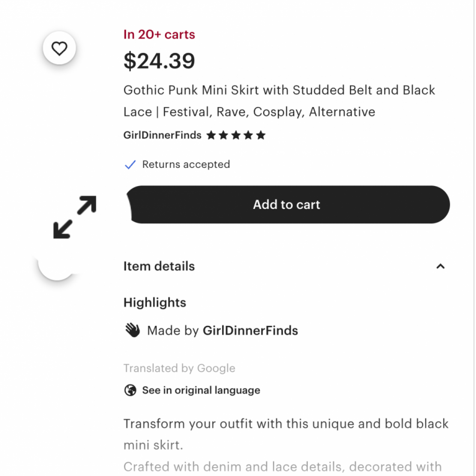Click the Gothic Punk Mini Skirt title
This screenshot has width=476, height=476.
(x=279, y=101)
